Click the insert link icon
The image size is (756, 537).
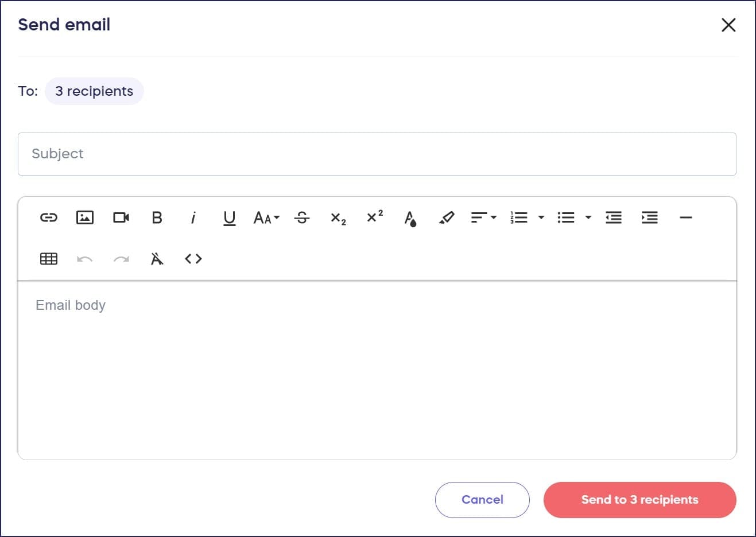click(x=49, y=217)
